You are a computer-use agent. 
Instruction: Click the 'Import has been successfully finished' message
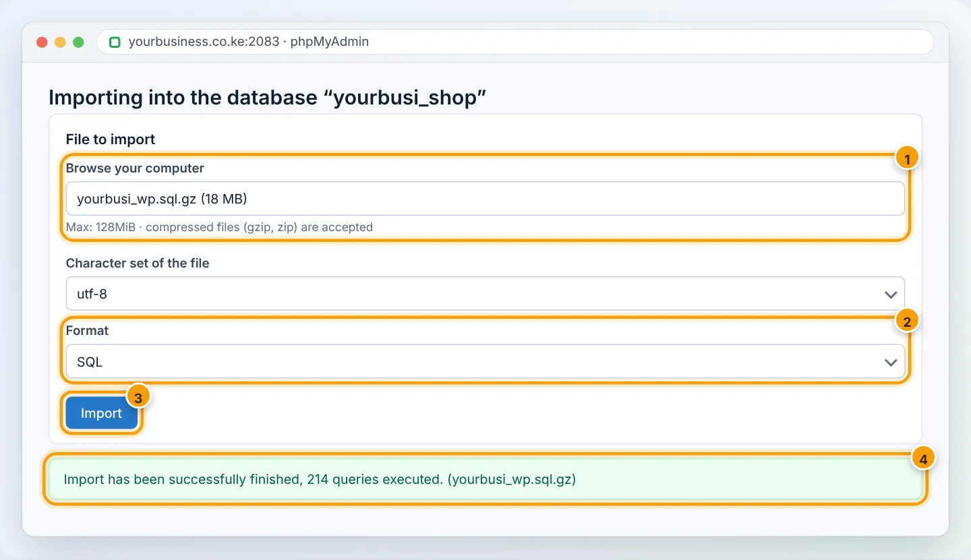point(486,480)
